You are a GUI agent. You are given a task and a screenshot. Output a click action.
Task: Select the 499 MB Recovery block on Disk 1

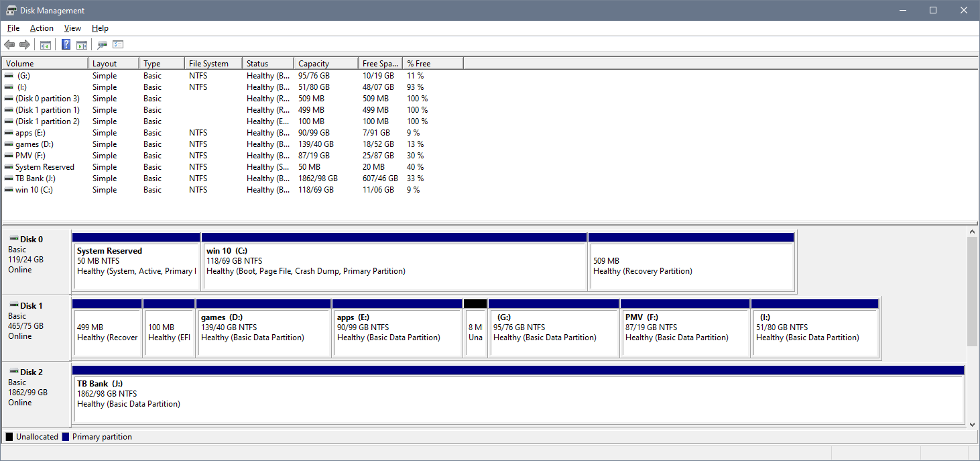tap(107, 328)
